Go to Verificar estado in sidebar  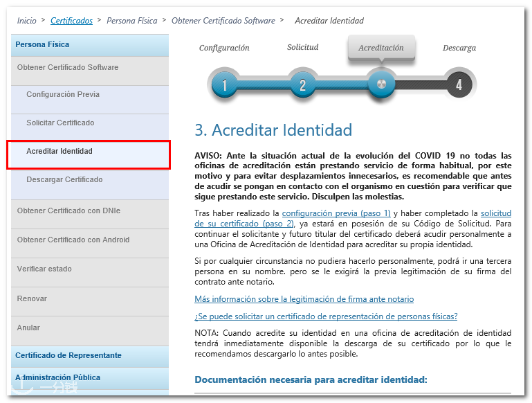tap(90, 273)
